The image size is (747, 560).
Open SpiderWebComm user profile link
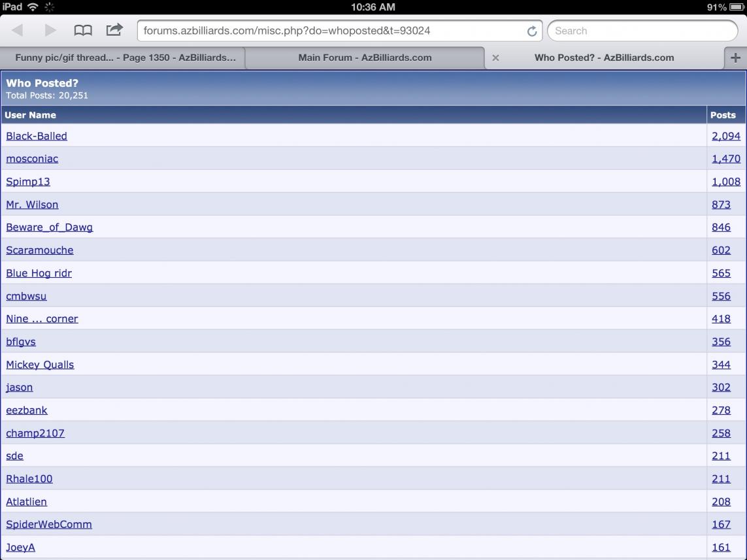[x=49, y=524]
